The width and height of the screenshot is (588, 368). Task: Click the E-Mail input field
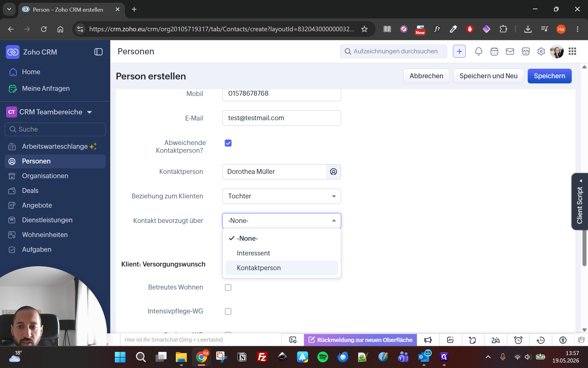tap(281, 118)
